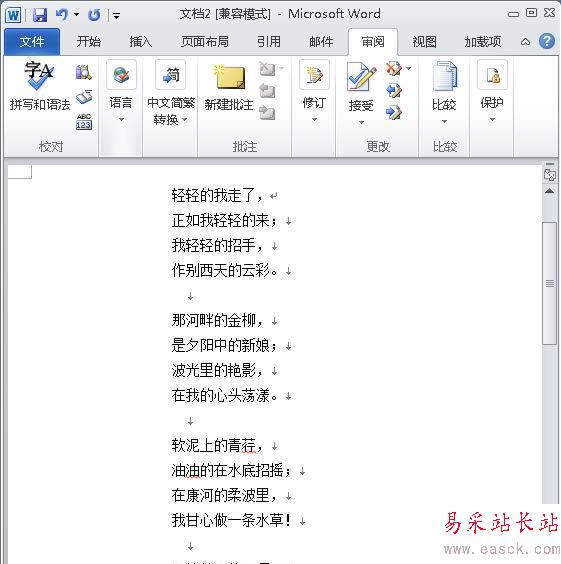The width and height of the screenshot is (561, 564).
Task: Click the split window handle above scrollbar
Action: point(550,164)
